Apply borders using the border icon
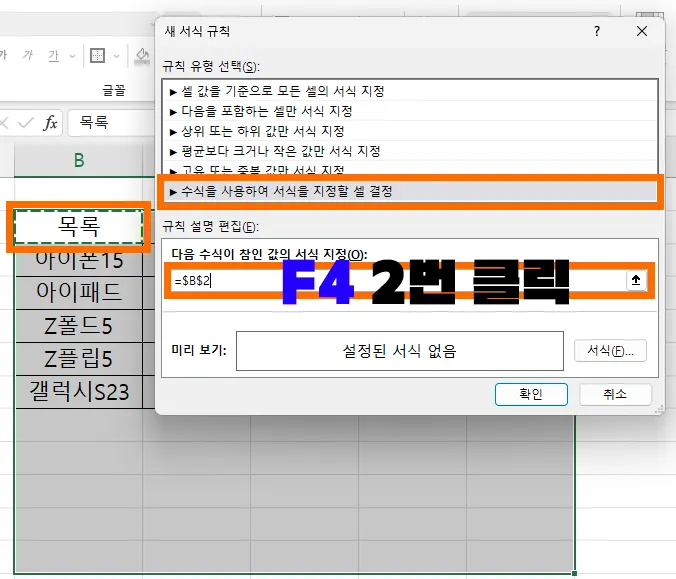Viewport: 676px width, 579px height. [97, 56]
